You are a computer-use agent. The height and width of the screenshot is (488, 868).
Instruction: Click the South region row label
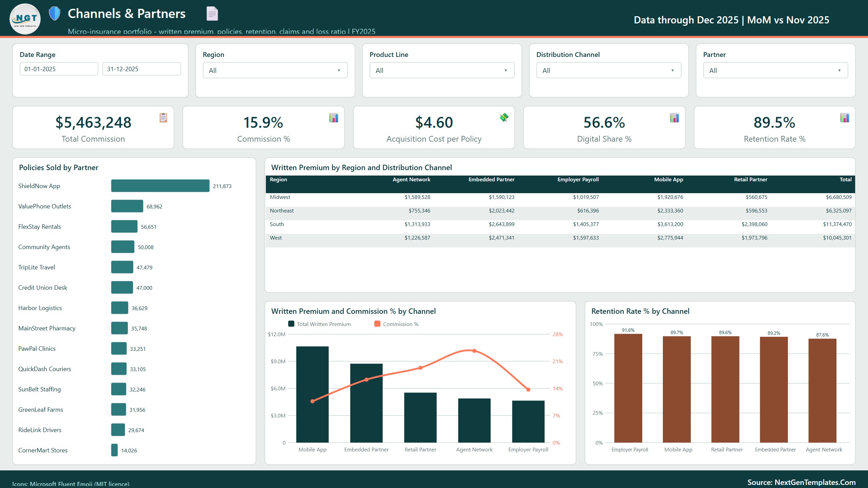(277, 224)
